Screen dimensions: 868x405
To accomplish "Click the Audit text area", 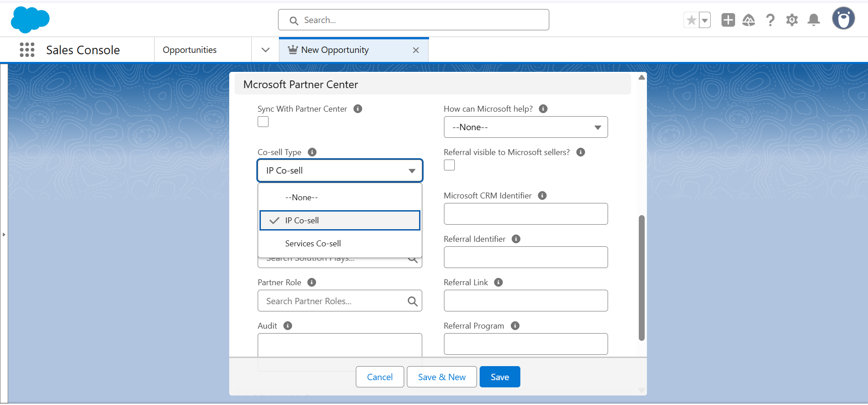I will pyautogui.click(x=340, y=345).
